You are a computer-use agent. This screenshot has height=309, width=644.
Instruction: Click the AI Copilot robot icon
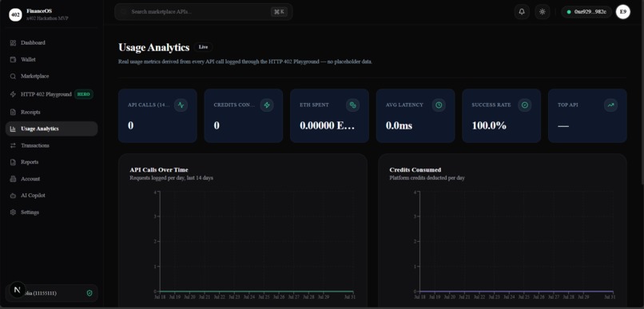tap(13, 196)
